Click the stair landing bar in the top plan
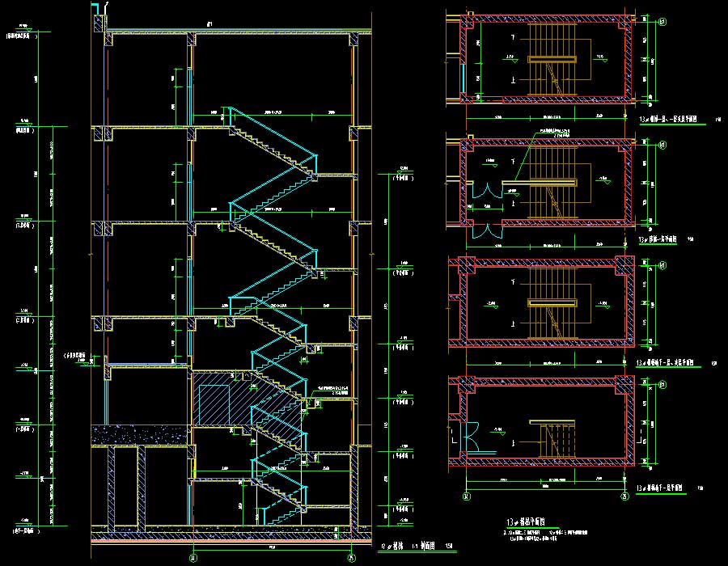The image size is (728, 566). (552, 59)
